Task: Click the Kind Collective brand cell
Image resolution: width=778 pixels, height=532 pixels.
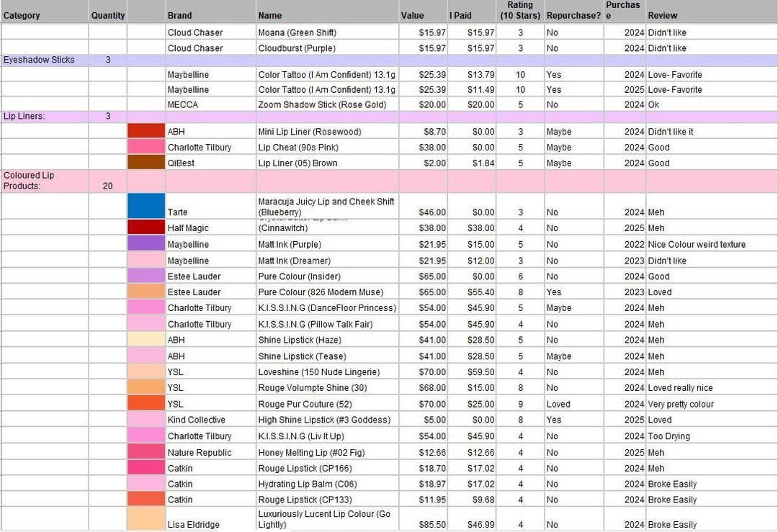Action: coord(197,420)
